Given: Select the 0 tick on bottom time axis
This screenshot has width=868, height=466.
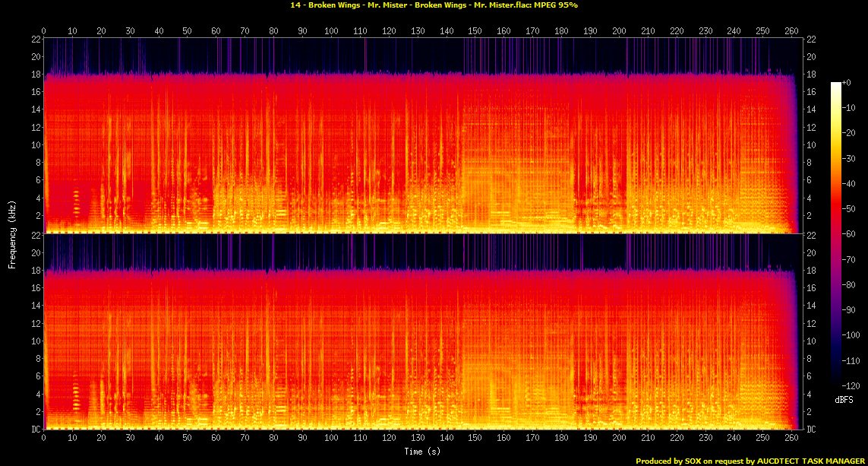Looking at the screenshot, I should 44,438.
